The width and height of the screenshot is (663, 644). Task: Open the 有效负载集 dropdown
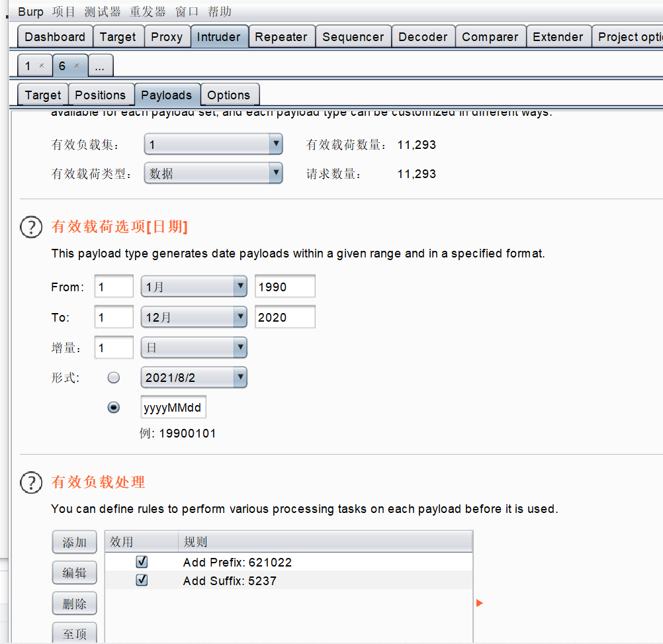(213, 144)
